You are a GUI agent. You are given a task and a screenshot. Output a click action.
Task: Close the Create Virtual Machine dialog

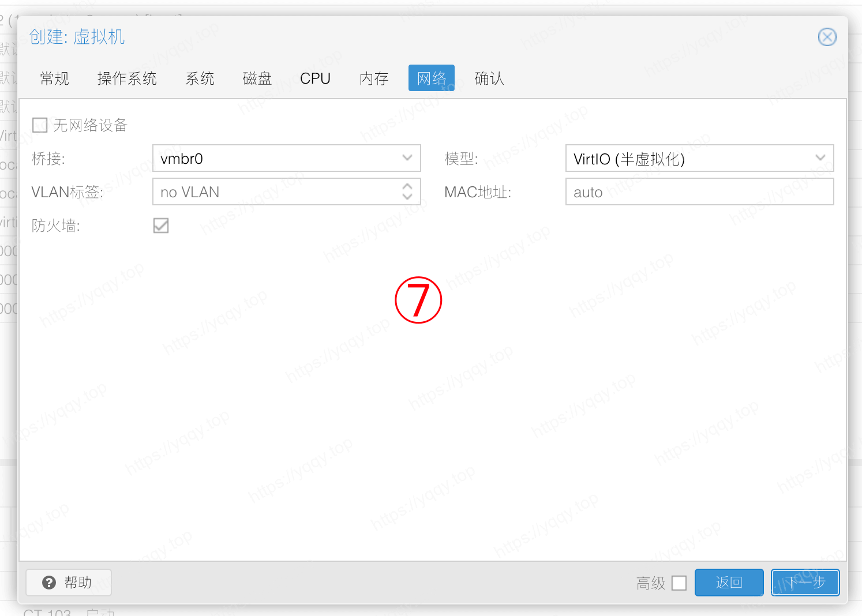point(827,37)
